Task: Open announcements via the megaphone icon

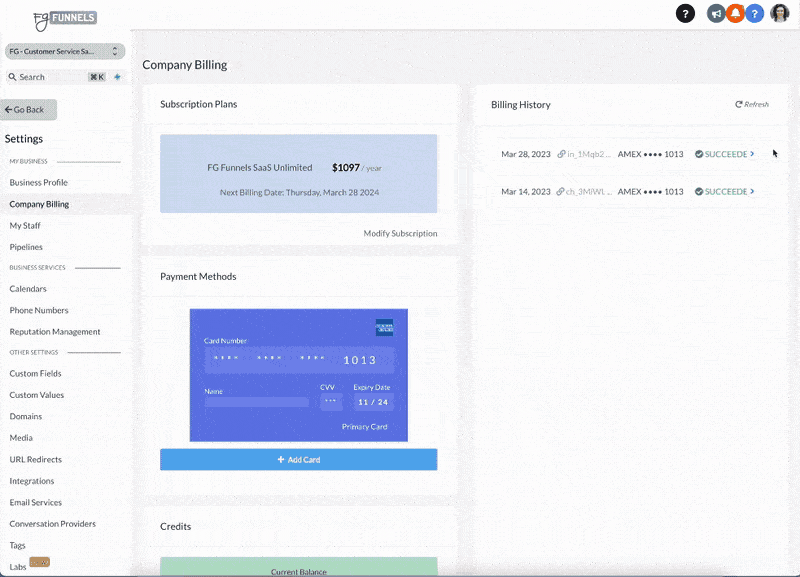Action: click(x=716, y=13)
